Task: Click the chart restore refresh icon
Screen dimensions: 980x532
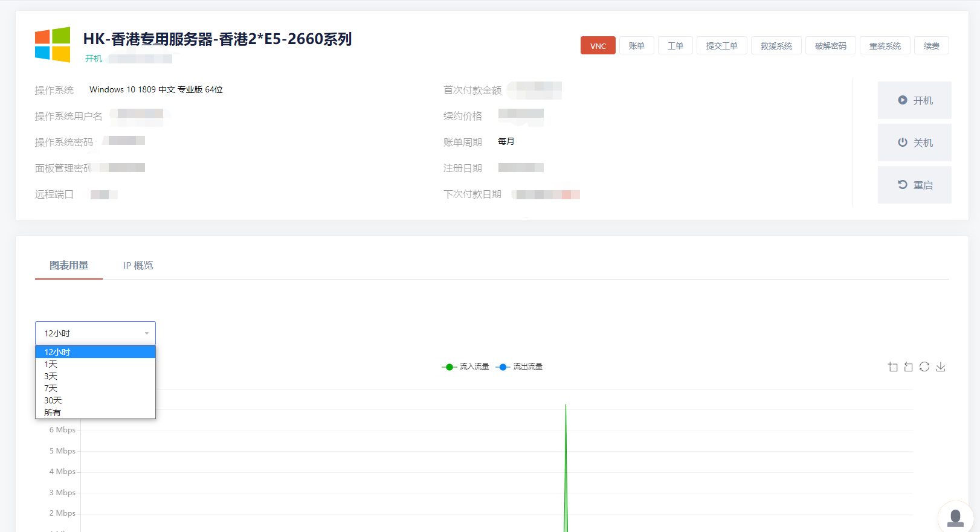Action: point(924,367)
